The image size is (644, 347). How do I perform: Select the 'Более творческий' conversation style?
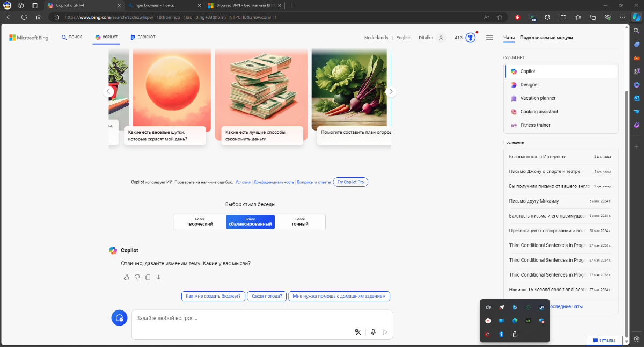tap(200, 222)
